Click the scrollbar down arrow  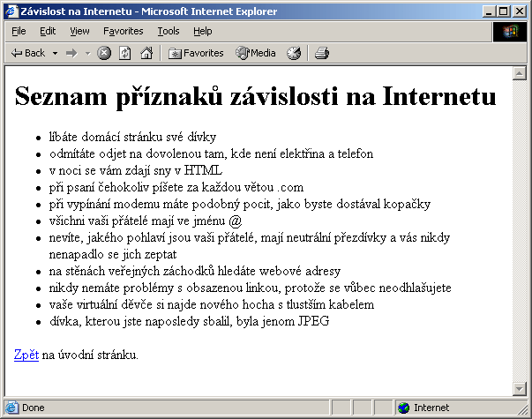(x=520, y=389)
